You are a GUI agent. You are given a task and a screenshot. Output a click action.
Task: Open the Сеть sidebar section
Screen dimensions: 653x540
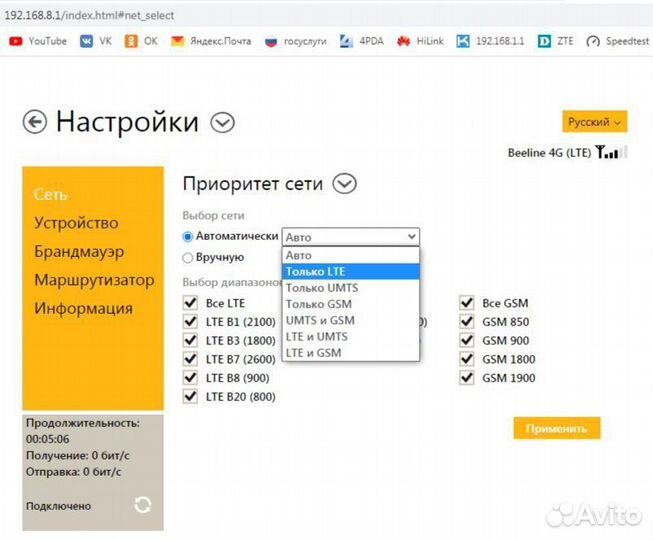[x=50, y=194]
